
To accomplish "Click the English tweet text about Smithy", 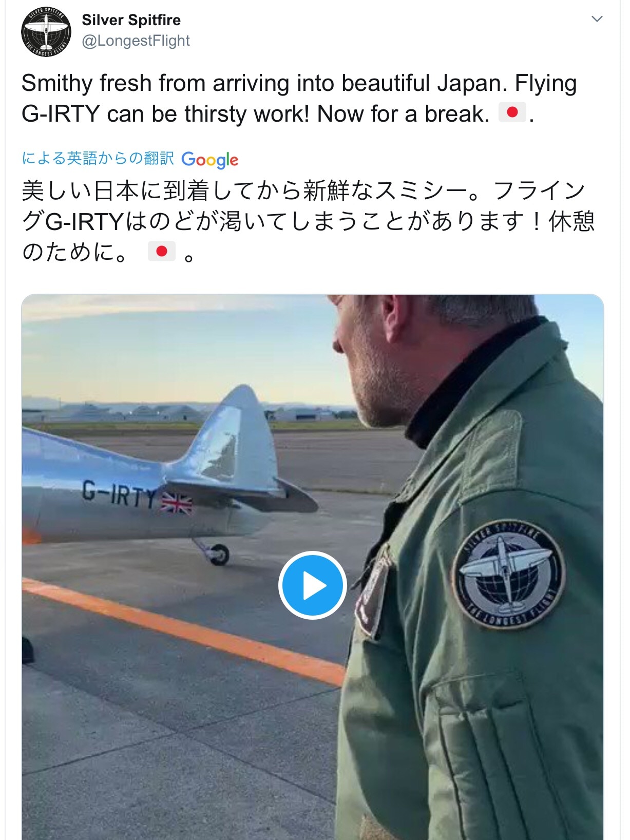I will coord(299,99).
